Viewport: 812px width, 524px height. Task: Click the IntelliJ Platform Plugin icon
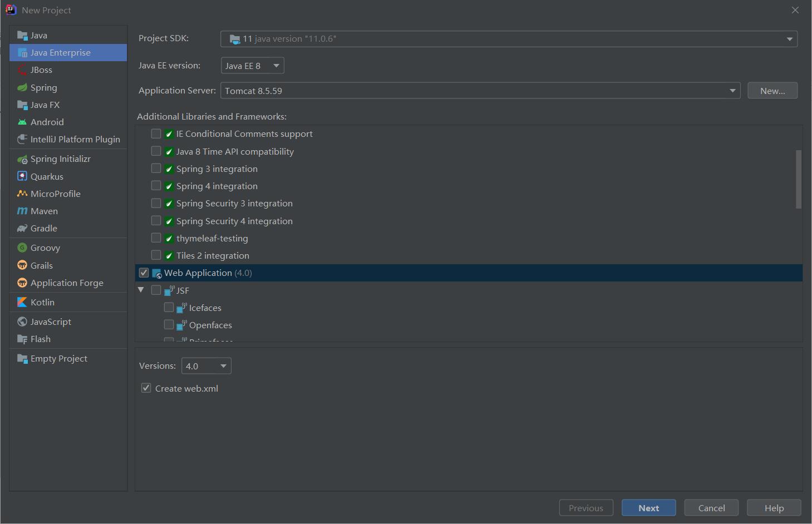22,139
